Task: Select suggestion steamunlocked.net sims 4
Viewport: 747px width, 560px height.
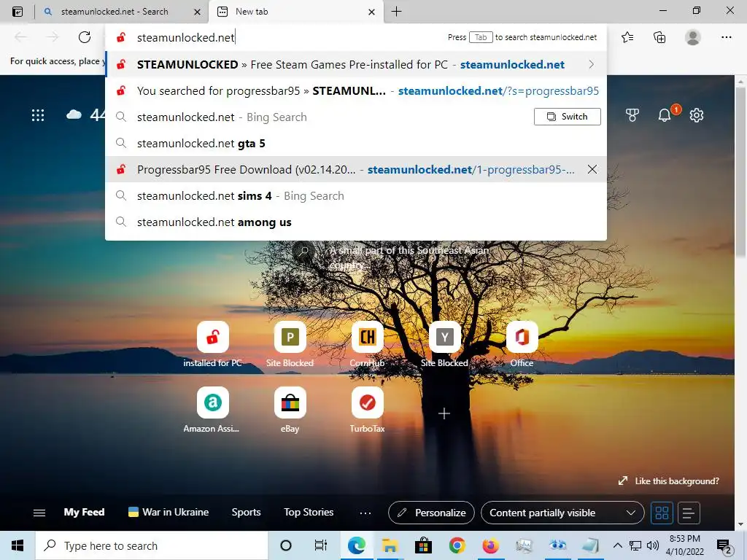Action: [x=356, y=195]
